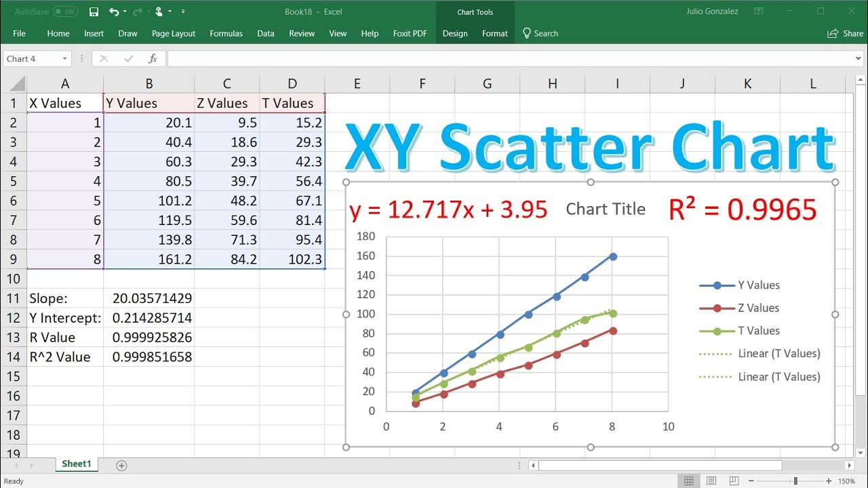
Task: Open the Foxit PDF tab
Action: (x=410, y=33)
